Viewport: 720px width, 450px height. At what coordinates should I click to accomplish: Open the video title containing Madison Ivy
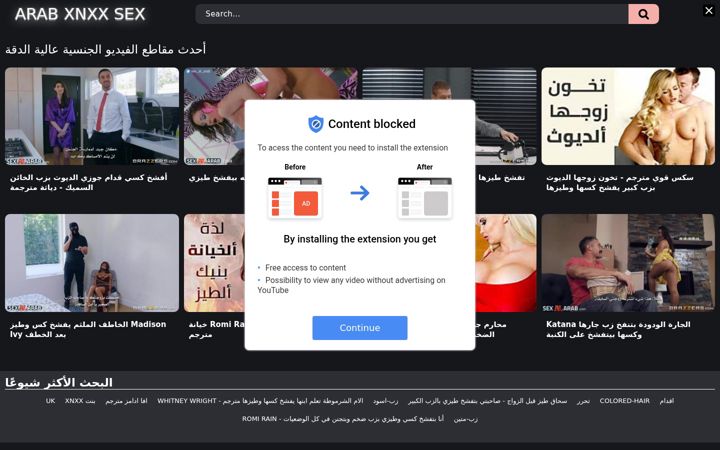click(88, 329)
